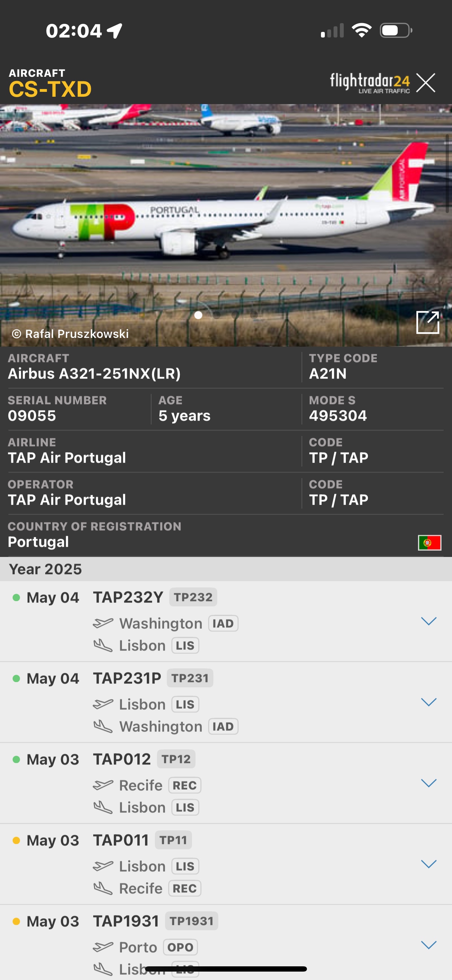
Task: Tap the CS-TXD aircraft photo
Action: click(226, 225)
